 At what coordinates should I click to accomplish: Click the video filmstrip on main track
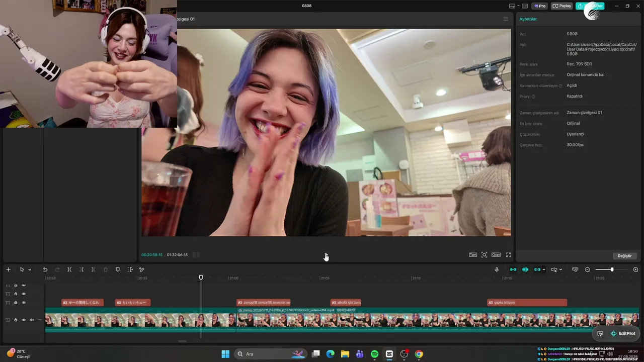tap(342, 320)
